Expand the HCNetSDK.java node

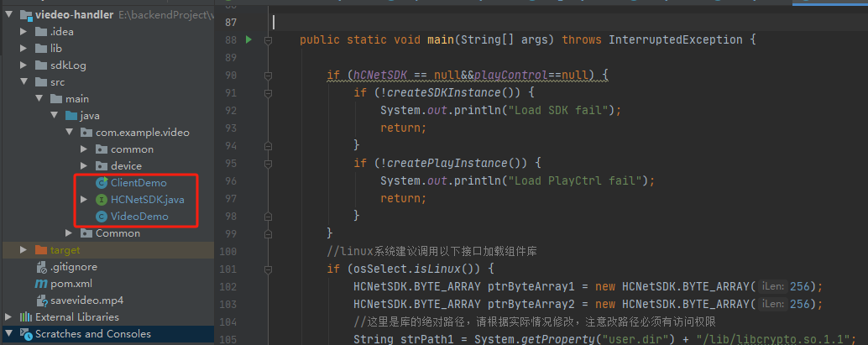click(84, 199)
